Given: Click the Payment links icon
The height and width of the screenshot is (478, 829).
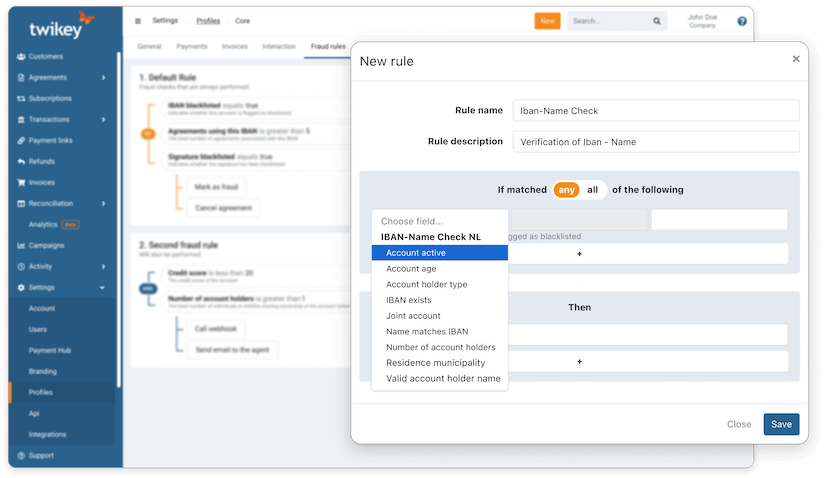Looking at the screenshot, I should (x=21, y=140).
